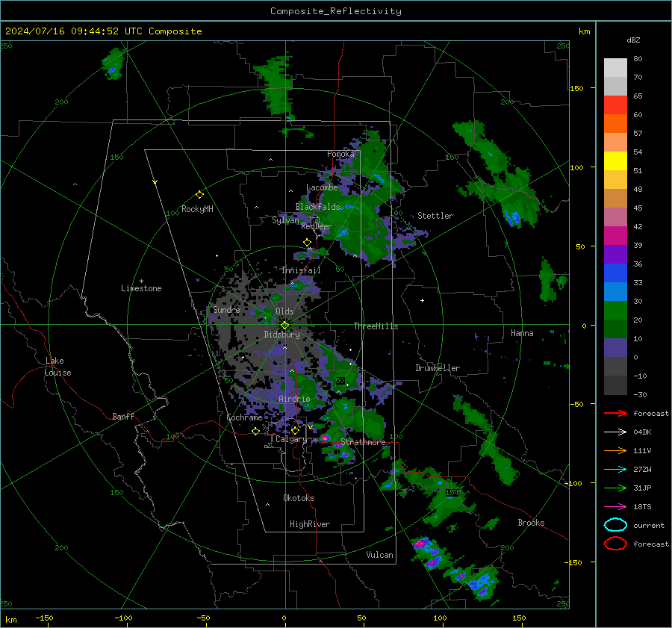Click the cyan 27ZW arrow in legend
This screenshot has height=628, width=672.
(615, 470)
